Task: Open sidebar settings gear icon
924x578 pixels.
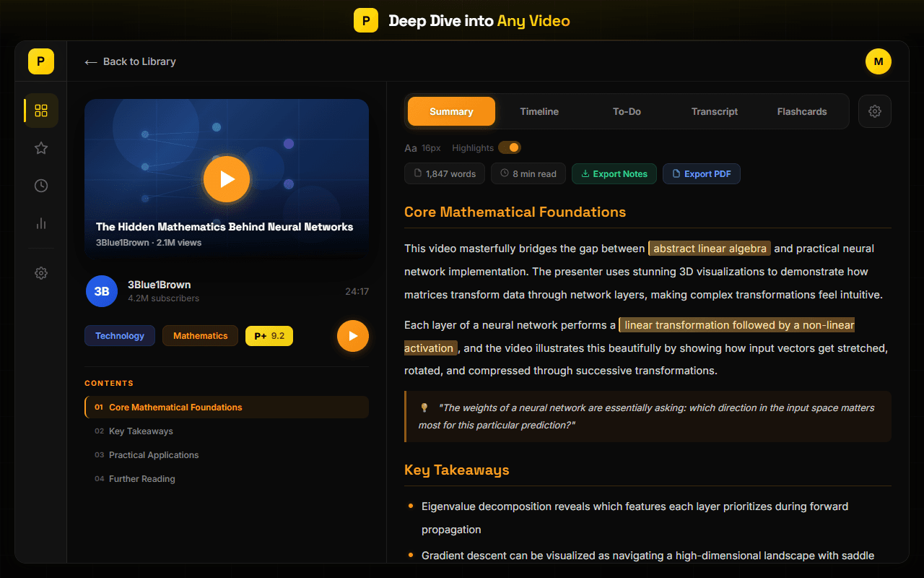Action: (x=41, y=273)
